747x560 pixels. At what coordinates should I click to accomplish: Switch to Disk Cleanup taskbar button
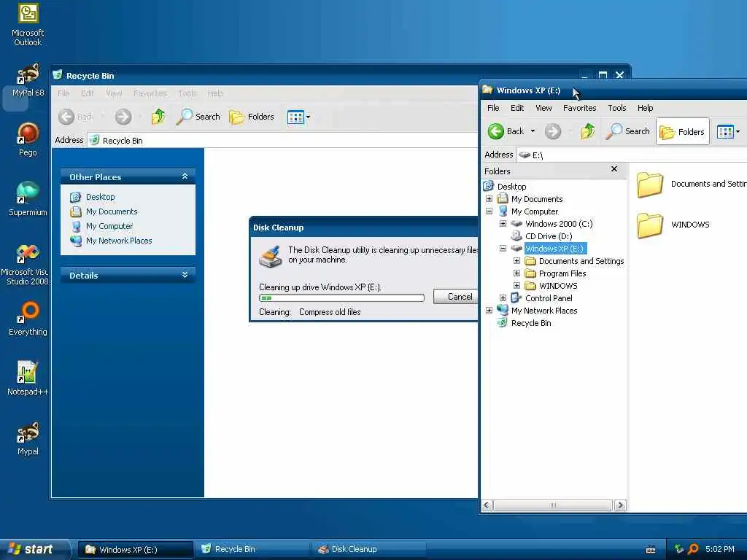click(368, 550)
